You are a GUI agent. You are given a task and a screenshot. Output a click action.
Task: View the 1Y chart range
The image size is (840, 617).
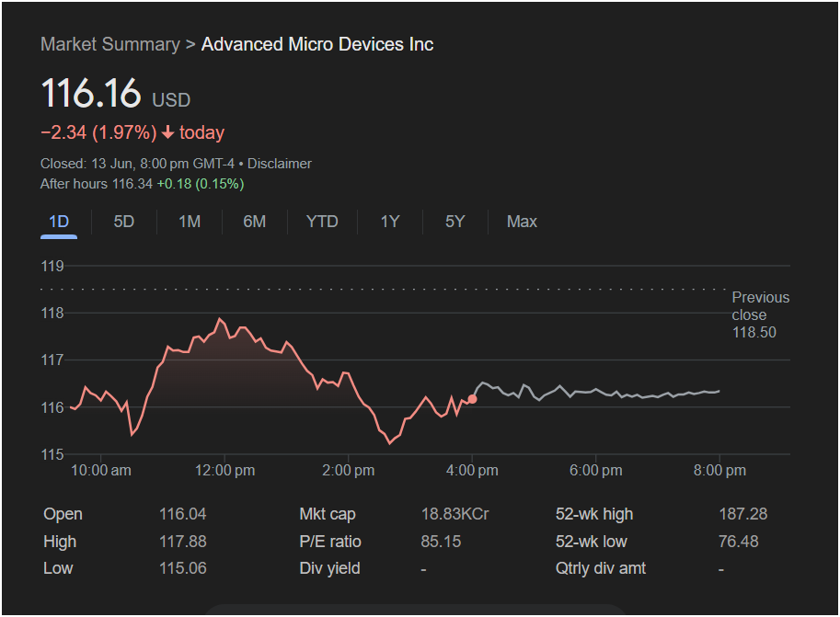pos(390,222)
